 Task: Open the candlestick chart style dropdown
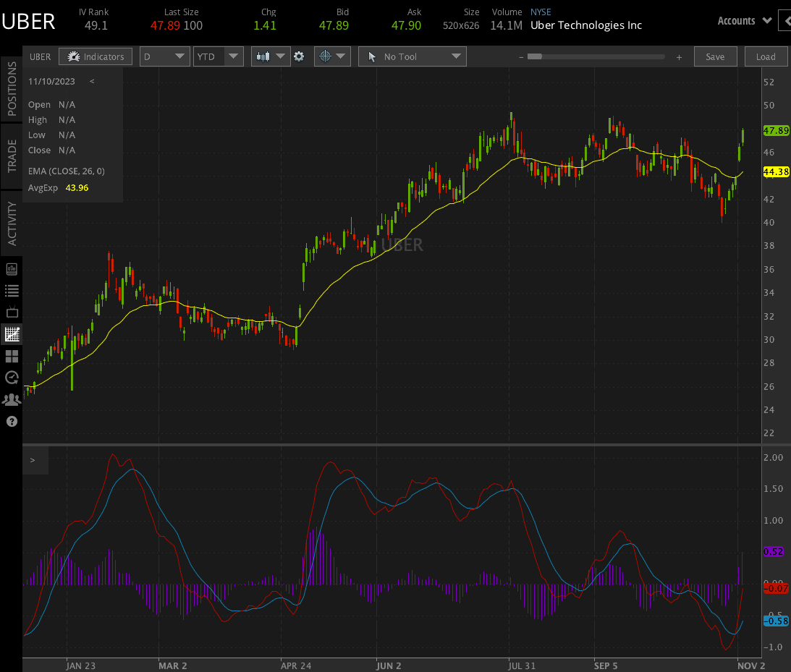click(x=271, y=56)
